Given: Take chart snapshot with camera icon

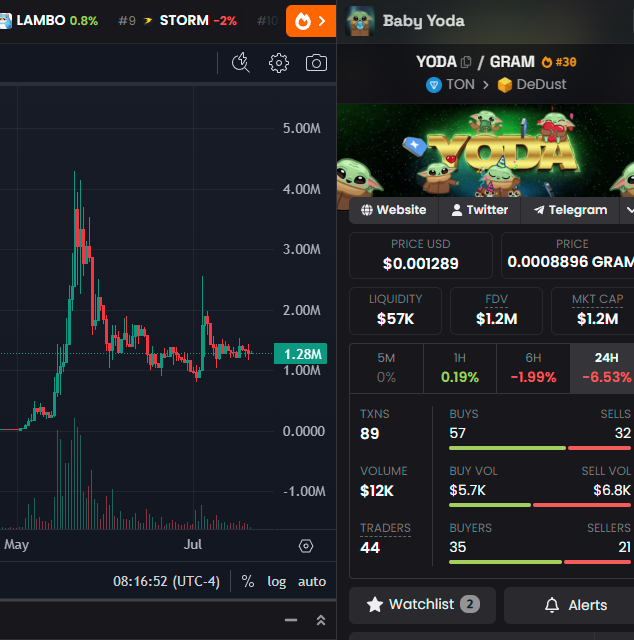Looking at the screenshot, I should point(316,63).
